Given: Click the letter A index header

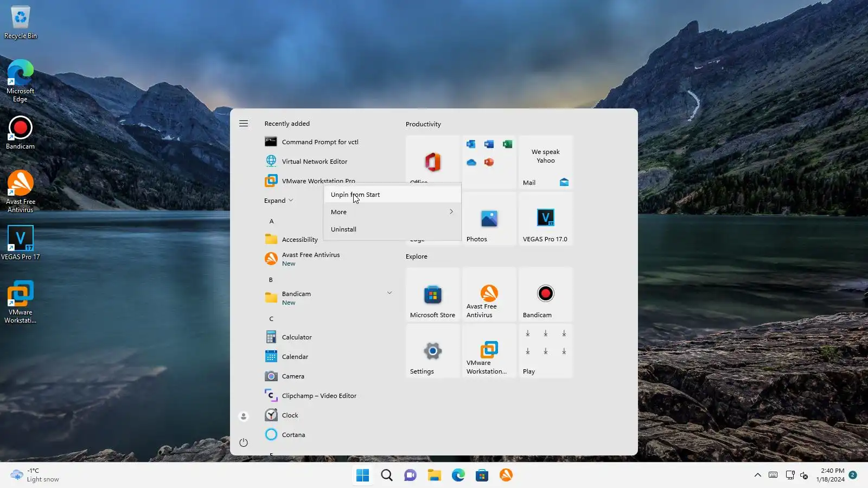Looking at the screenshot, I should (272, 221).
